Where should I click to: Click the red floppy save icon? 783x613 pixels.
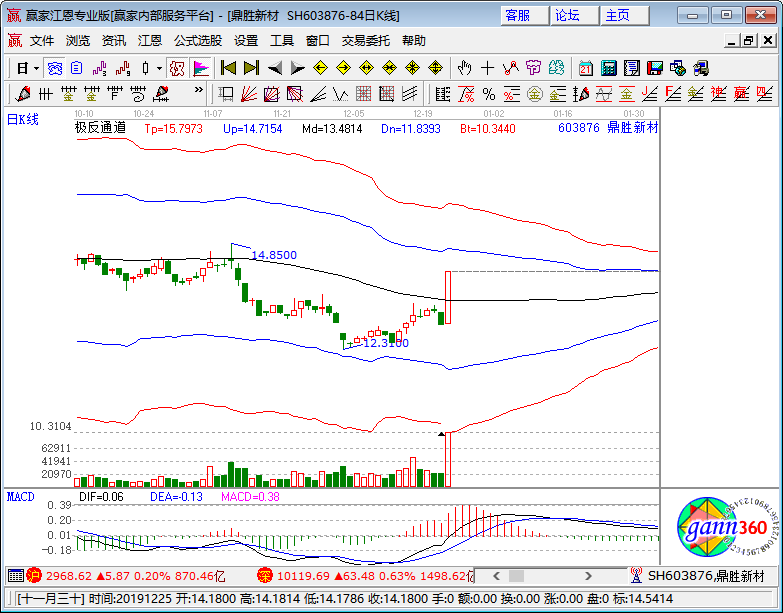coord(655,68)
